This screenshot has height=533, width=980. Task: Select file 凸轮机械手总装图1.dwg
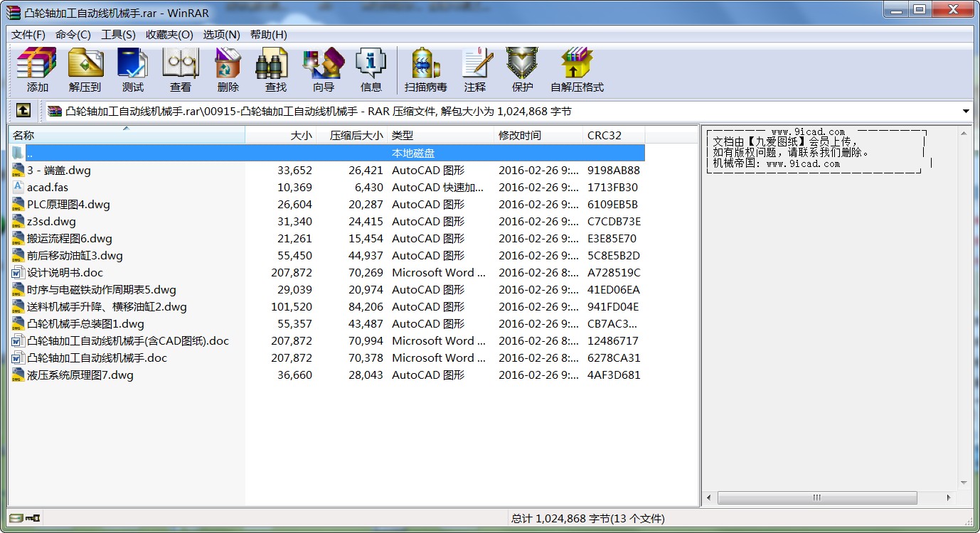(x=85, y=323)
